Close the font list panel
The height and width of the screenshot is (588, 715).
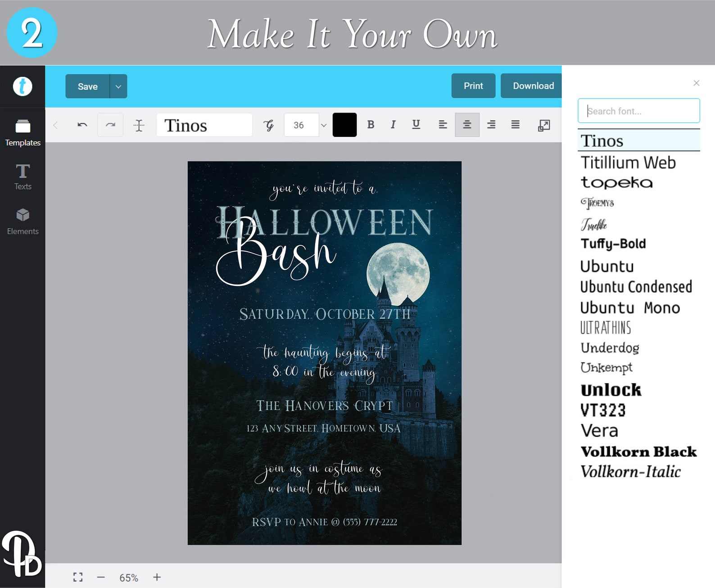pos(697,83)
